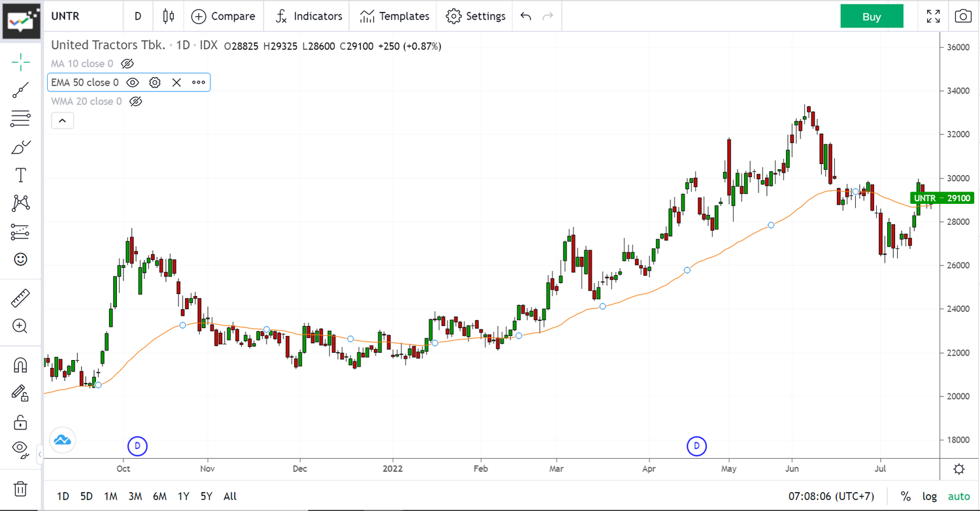Enable magnet mode in the sidebar
The image size is (980, 511).
20,365
